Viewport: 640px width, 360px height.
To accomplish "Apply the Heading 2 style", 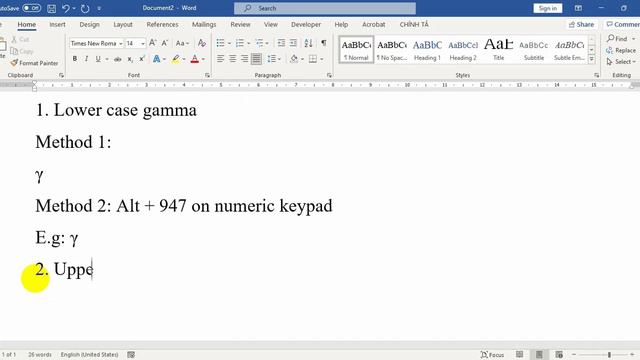I will (463, 50).
